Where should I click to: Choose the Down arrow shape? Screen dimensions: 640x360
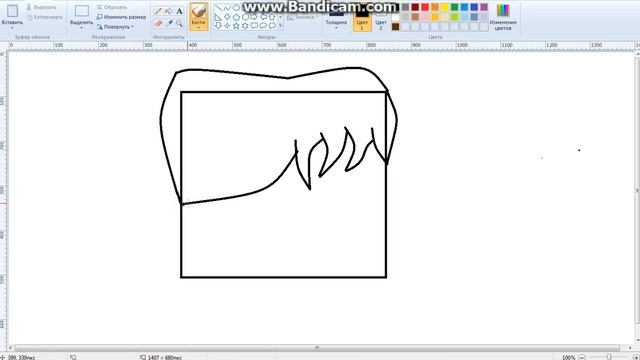[x=218, y=26]
